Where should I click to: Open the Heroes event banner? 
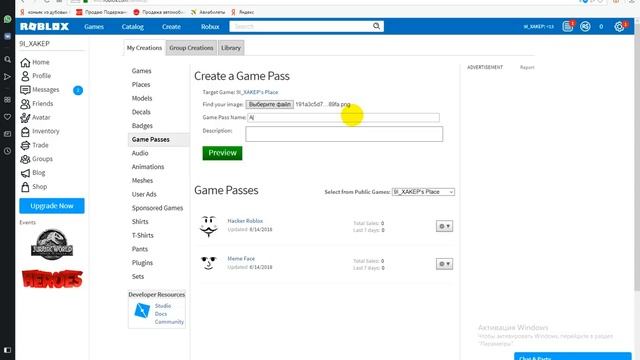[52, 279]
